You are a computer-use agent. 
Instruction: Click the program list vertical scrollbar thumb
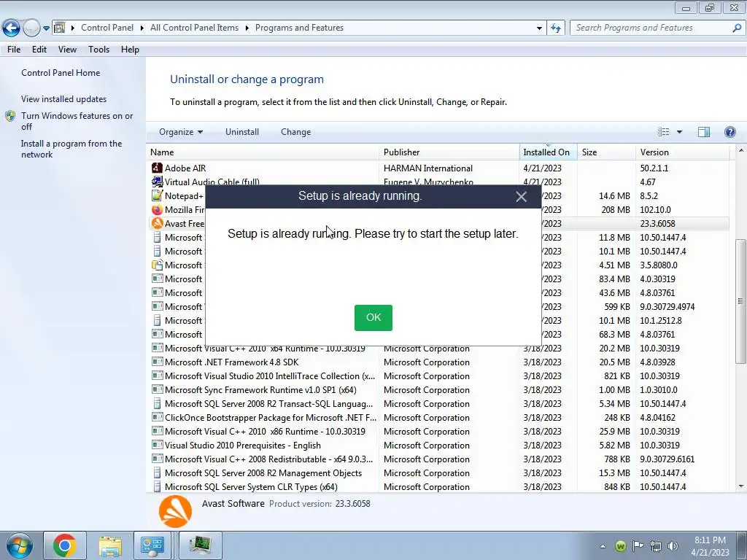coord(740,301)
